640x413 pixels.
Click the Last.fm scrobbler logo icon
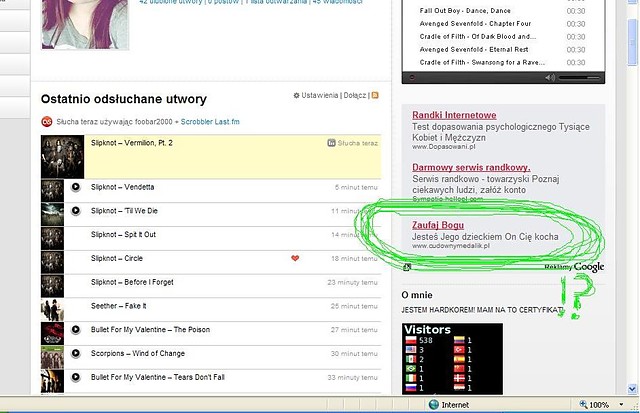point(47,122)
